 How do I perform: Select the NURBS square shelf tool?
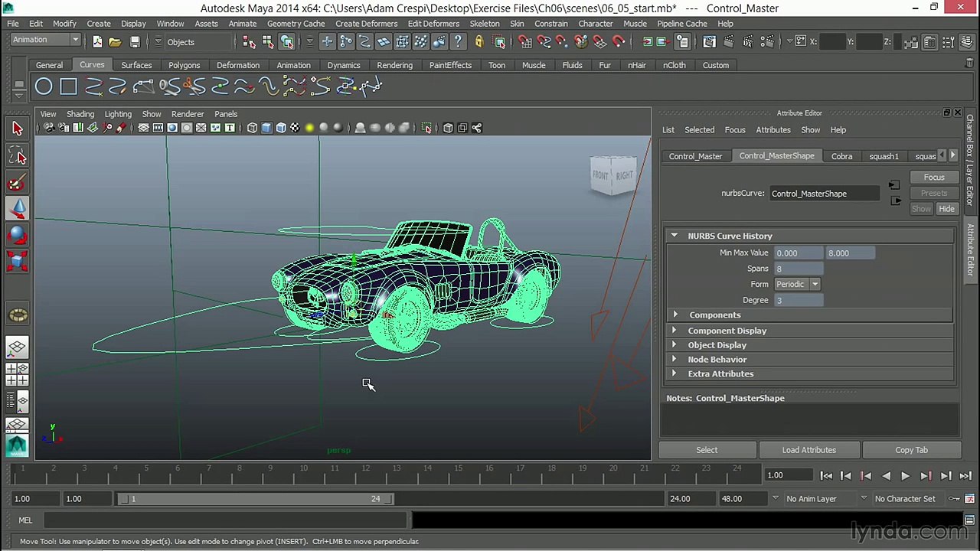68,87
